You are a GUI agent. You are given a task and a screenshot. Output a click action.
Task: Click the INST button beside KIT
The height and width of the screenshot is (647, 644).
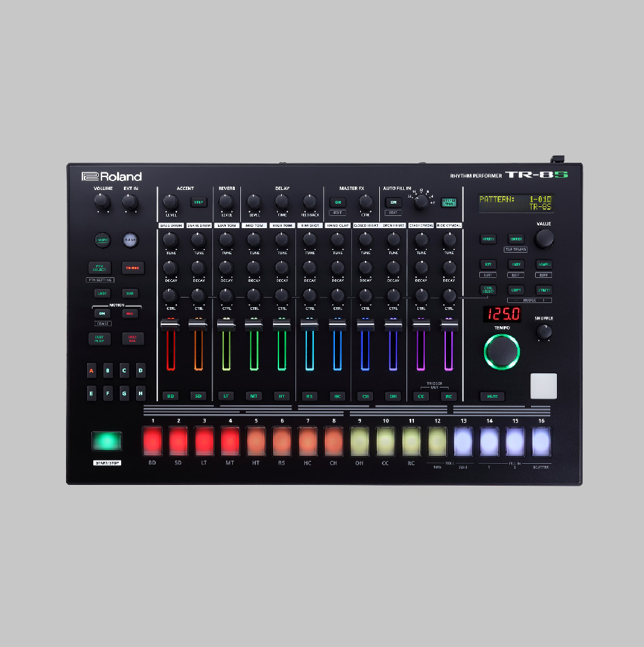tap(516, 264)
